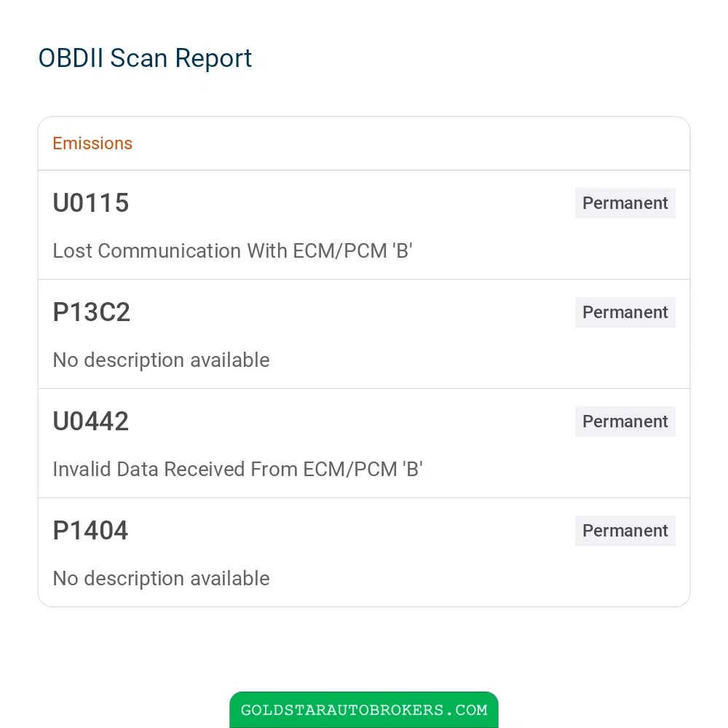Open the P1404 trouble code

[90, 530]
